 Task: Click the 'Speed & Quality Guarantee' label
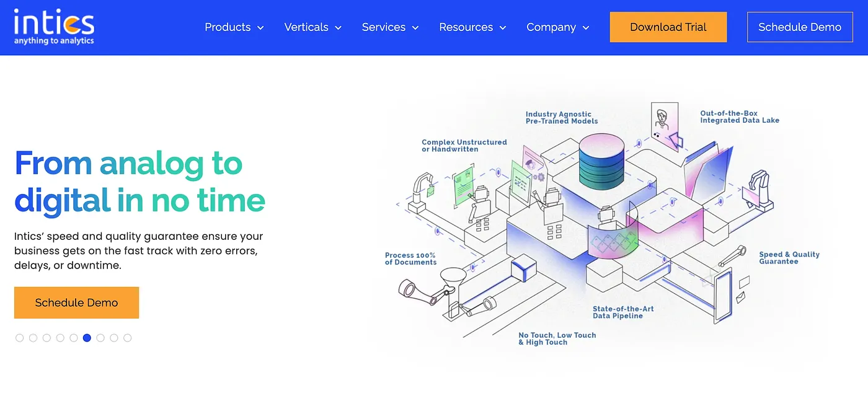tap(789, 258)
